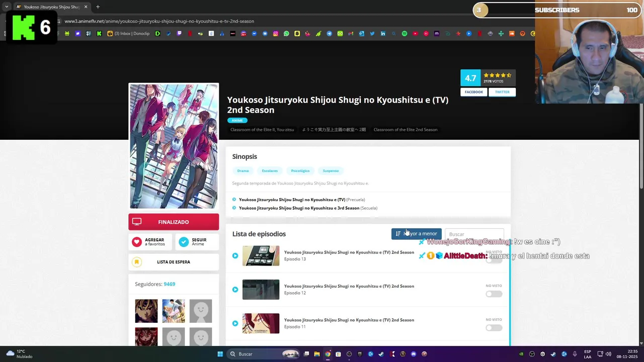Open the weather widget showing 12°C
This screenshot has width=644, height=362.
point(19,354)
